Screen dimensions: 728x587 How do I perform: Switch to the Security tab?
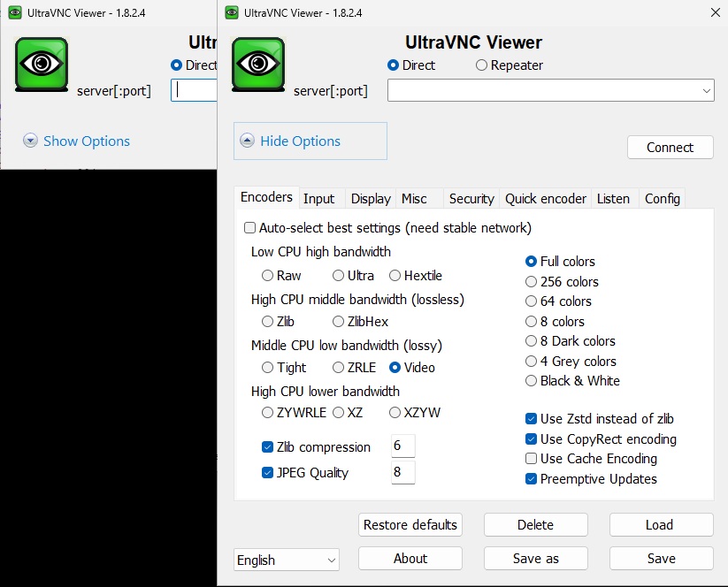pos(471,199)
